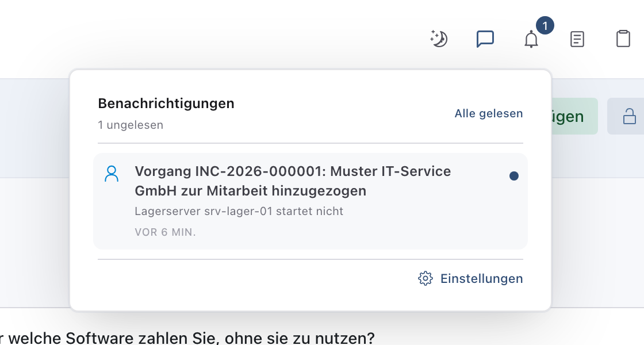Click the partially hidden green button
This screenshot has width=644, height=345.
point(574,116)
